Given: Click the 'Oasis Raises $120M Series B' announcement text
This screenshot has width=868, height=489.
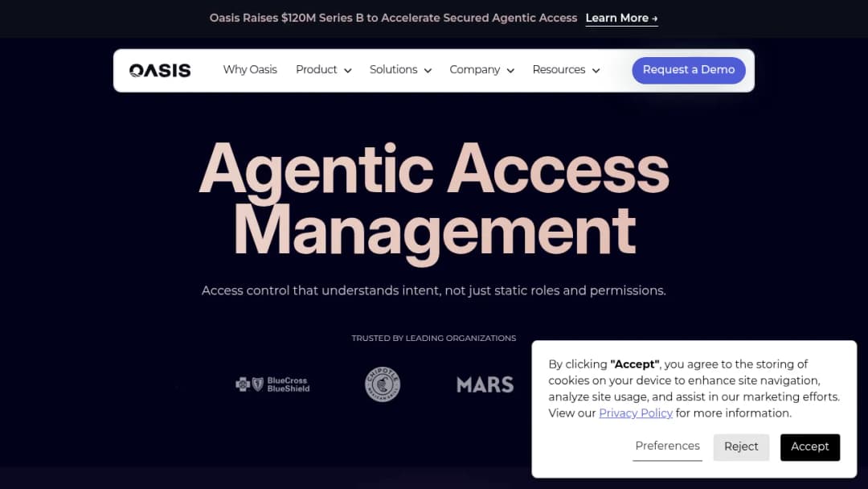Looking at the screenshot, I should (x=393, y=18).
